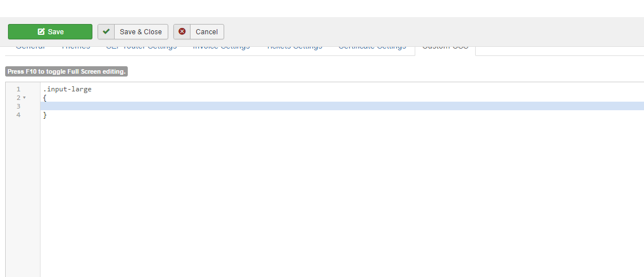Click line number 1 in the gutter
This screenshot has height=277, width=644.
pos(18,90)
